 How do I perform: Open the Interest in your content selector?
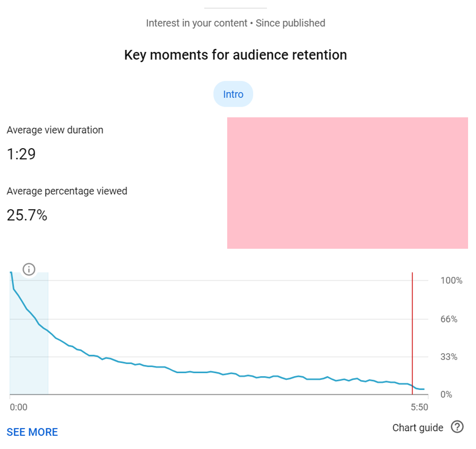(x=195, y=23)
